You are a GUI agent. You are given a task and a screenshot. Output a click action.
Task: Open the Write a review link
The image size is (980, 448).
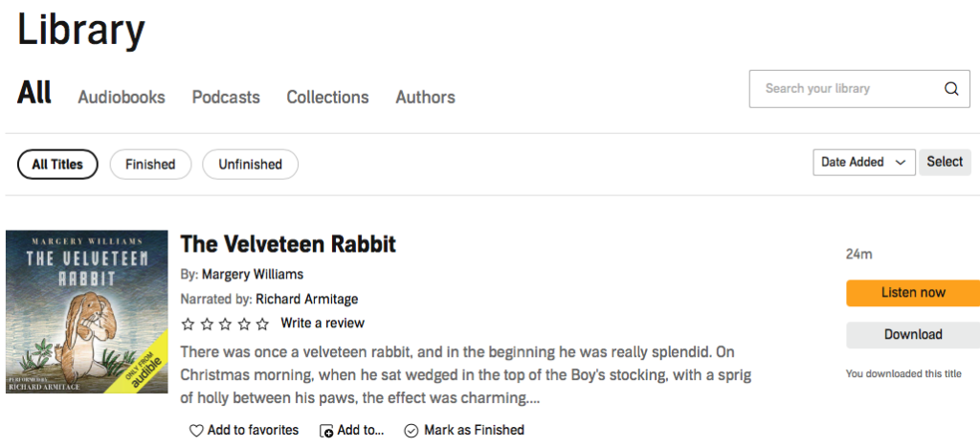pos(323,324)
